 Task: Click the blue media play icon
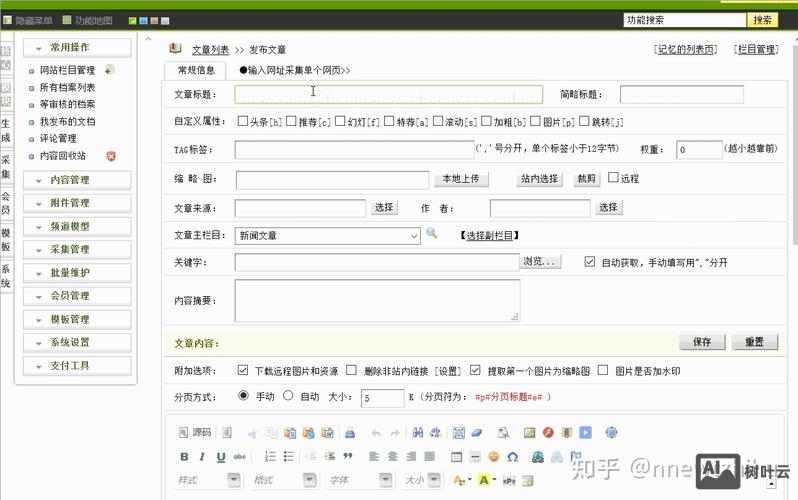pos(586,433)
